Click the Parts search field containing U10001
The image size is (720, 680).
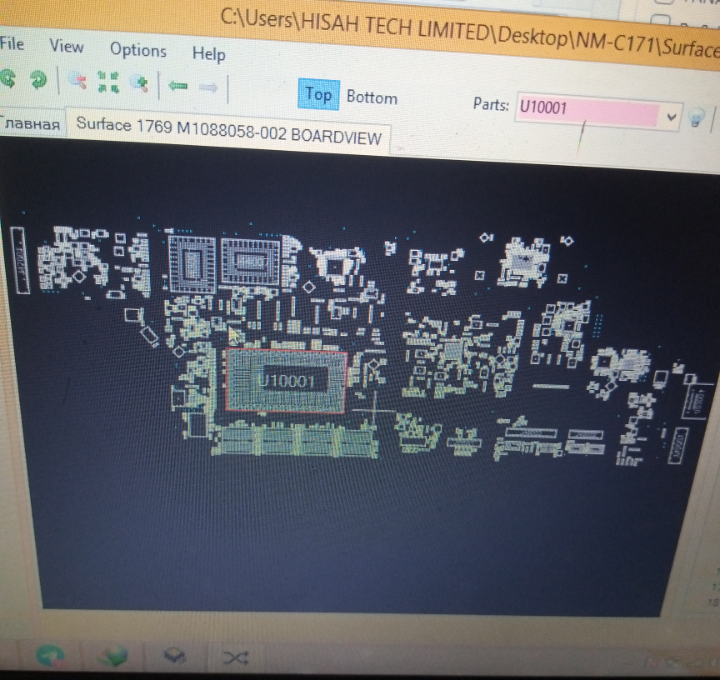pyautogui.click(x=588, y=110)
